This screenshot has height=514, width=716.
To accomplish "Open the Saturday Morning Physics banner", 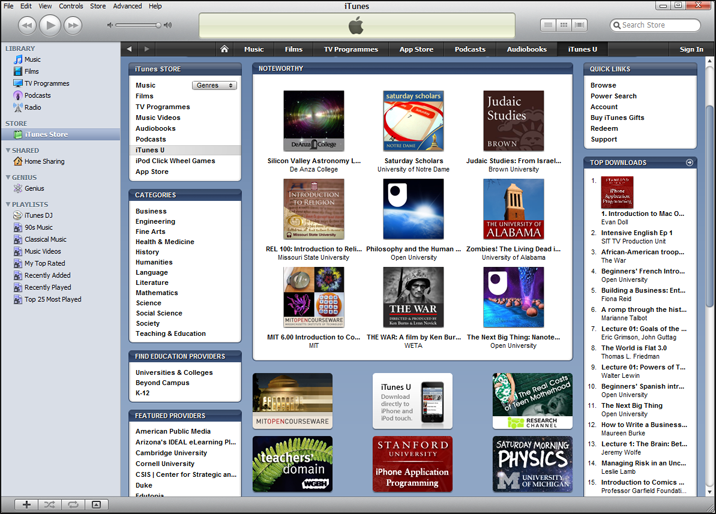I will 532,464.
